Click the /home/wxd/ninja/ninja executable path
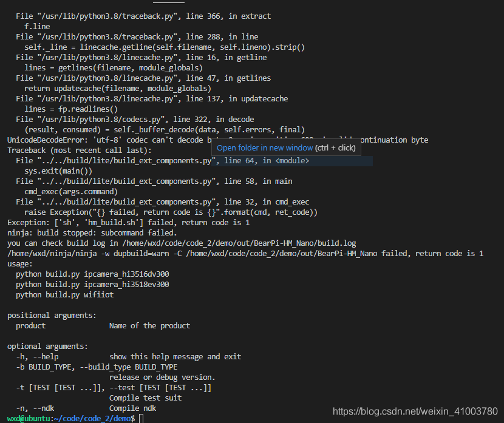The height and width of the screenshot is (423, 504). [52, 254]
